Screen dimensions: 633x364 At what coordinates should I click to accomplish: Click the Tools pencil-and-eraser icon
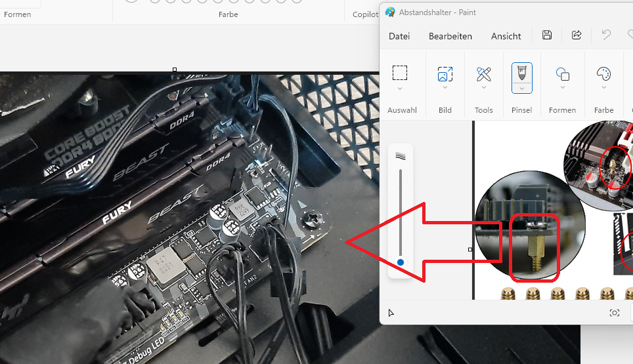[484, 74]
